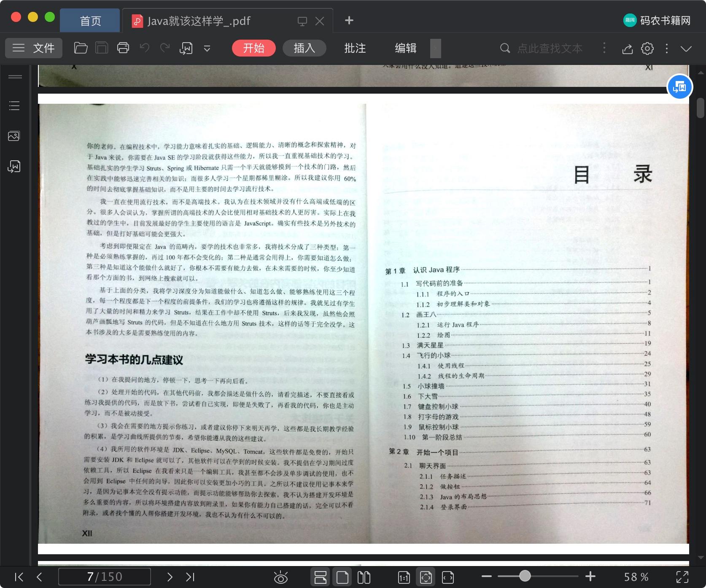
Task: Switch to the 首页 tab
Action: pyautogui.click(x=90, y=21)
